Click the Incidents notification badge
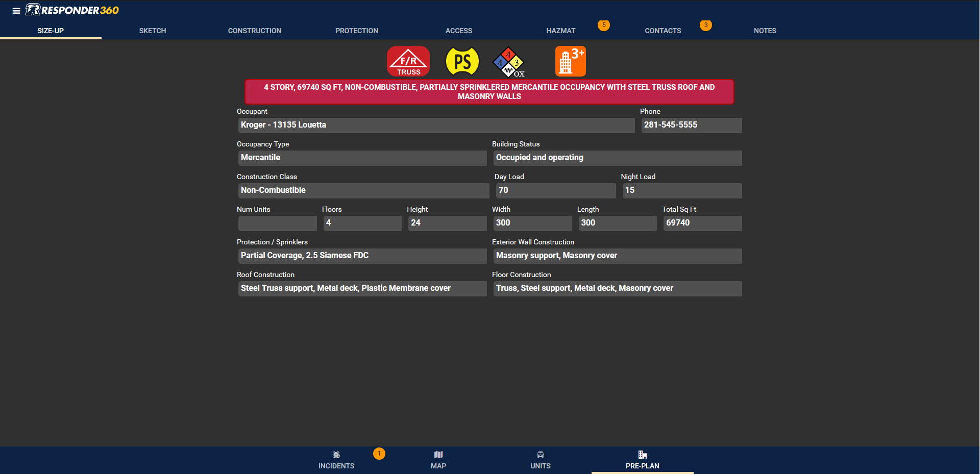Screen dimensions: 980x474 click(x=379, y=453)
